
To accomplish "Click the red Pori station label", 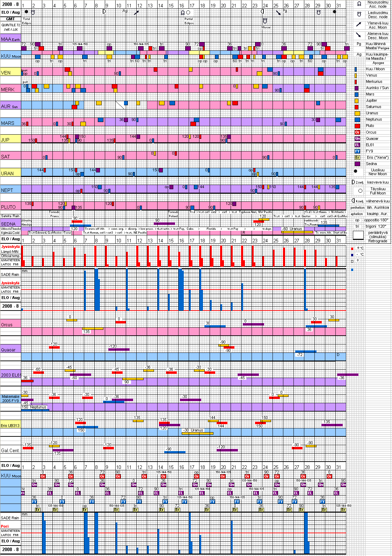I will pyautogui.click(x=5, y=526).
